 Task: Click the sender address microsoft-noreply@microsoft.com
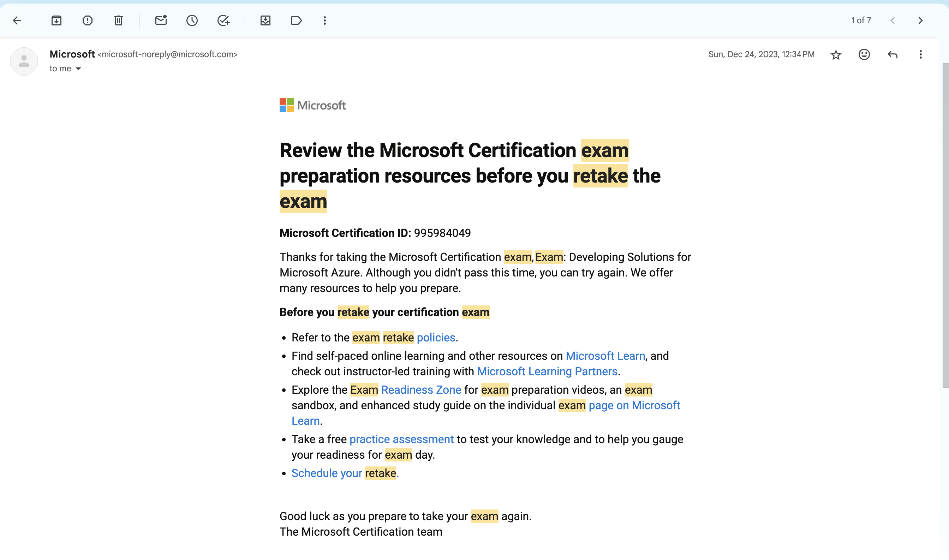click(168, 54)
